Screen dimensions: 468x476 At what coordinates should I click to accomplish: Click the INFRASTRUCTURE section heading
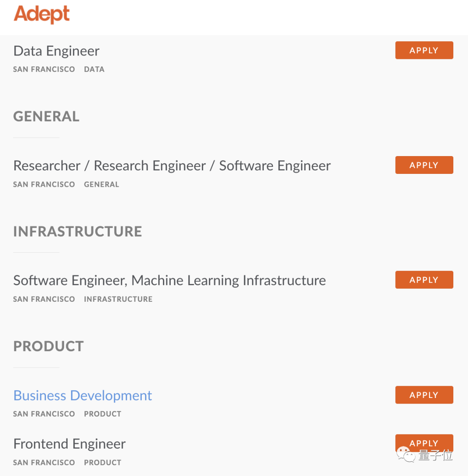78,231
